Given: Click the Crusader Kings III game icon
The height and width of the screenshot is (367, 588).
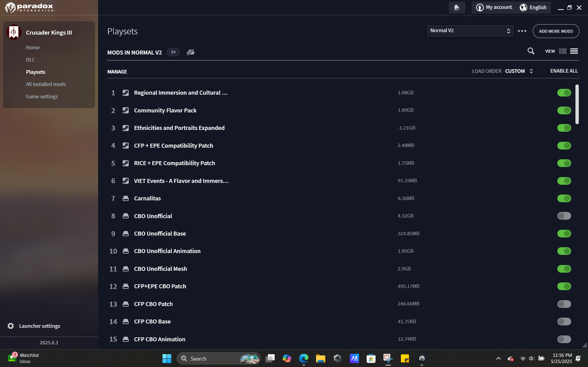Looking at the screenshot, I should pos(13,32).
